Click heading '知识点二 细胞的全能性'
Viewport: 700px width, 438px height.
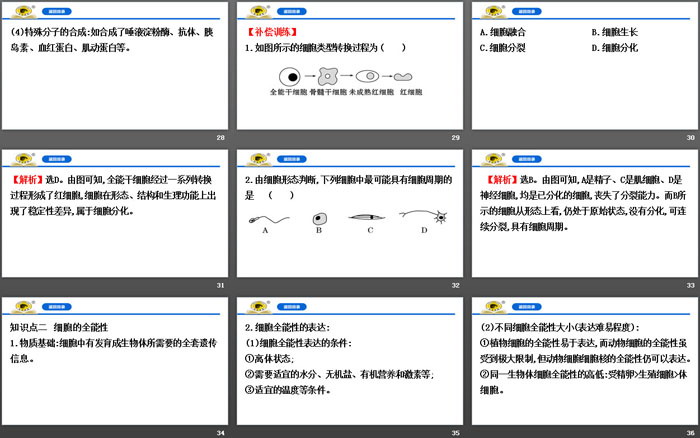(59, 327)
